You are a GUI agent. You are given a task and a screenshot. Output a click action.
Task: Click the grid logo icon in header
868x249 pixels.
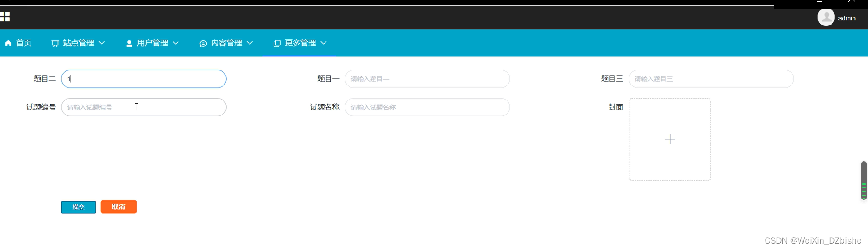(5, 17)
